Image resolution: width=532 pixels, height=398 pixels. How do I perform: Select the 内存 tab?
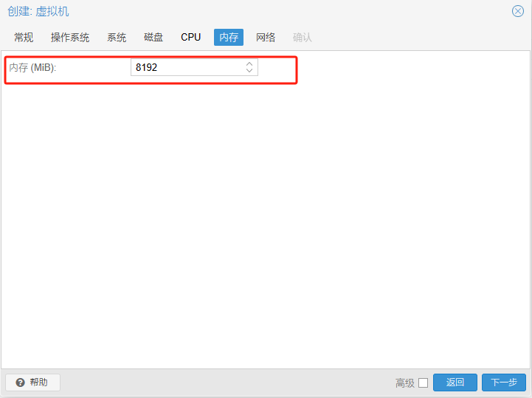[x=229, y=38]
